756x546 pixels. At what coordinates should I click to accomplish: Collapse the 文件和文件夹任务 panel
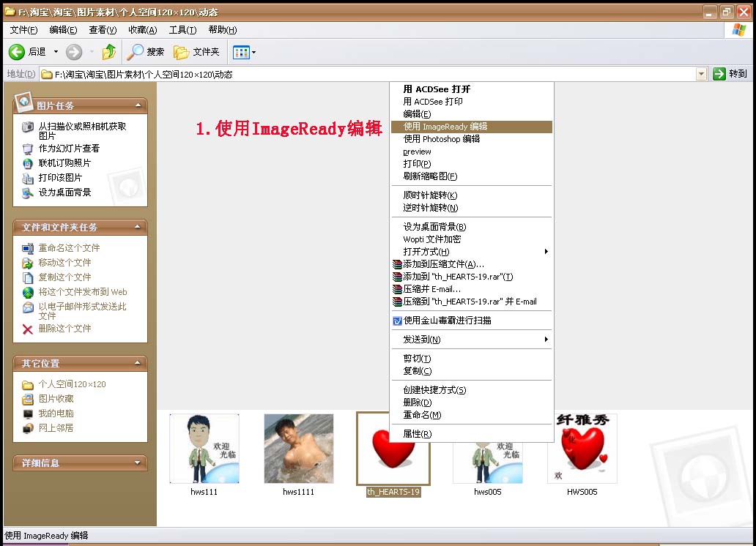(x=138, y=227)
